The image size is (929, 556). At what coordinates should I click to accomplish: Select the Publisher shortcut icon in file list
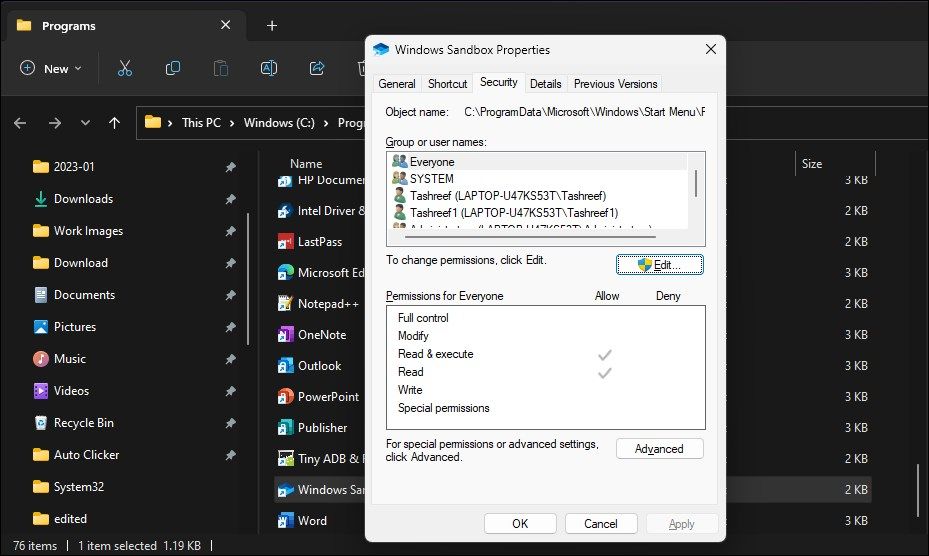pos(286,427)
